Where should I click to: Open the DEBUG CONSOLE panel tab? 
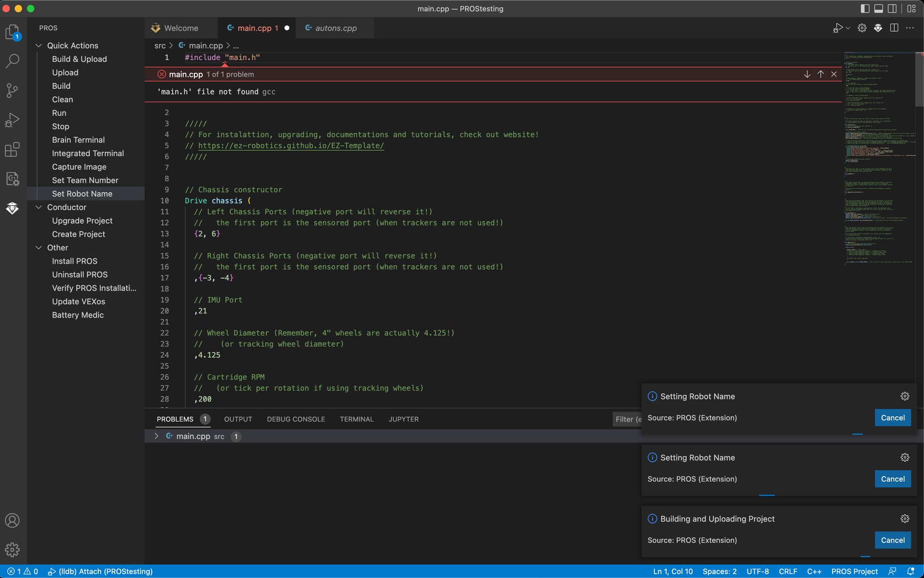pyautogui.click(x=296, y=419)
